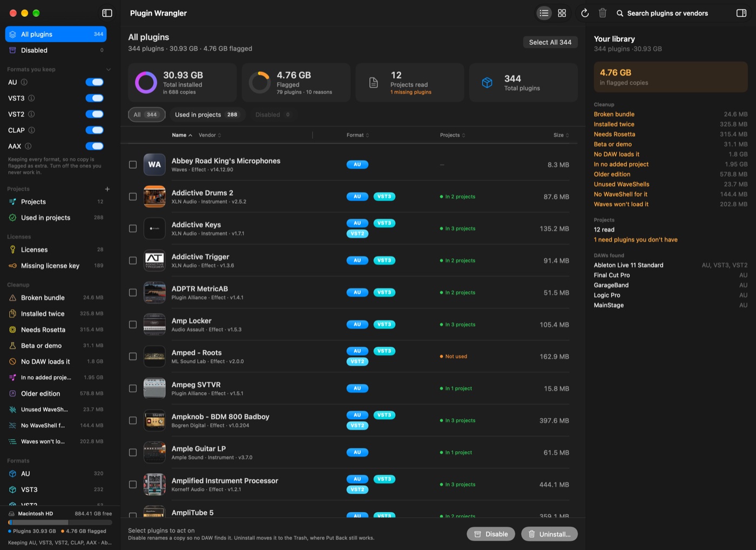Image resolution: width=756 pixels, height=550 pixels.
Task: Collapse the Formats you keep section
Action: [x=109, y=70]
